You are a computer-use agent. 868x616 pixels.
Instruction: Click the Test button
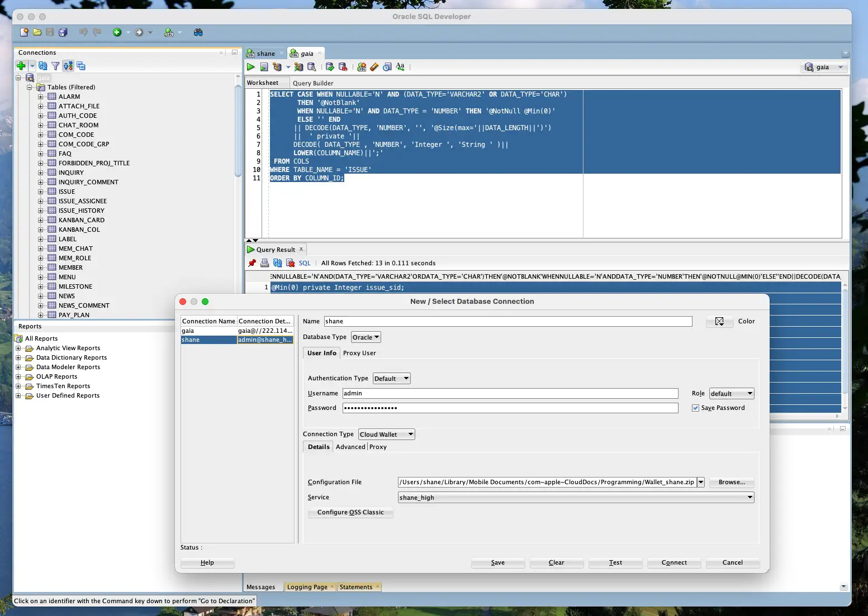(x=615, y=563)
